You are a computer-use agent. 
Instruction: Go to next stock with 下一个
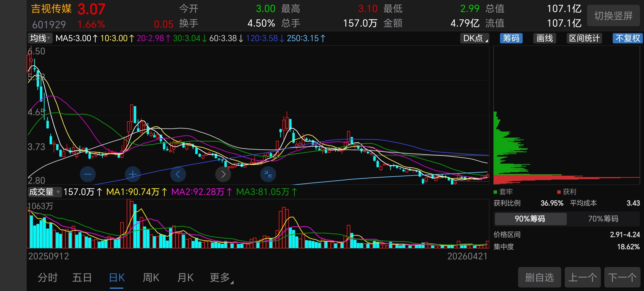tap(622, 277)
